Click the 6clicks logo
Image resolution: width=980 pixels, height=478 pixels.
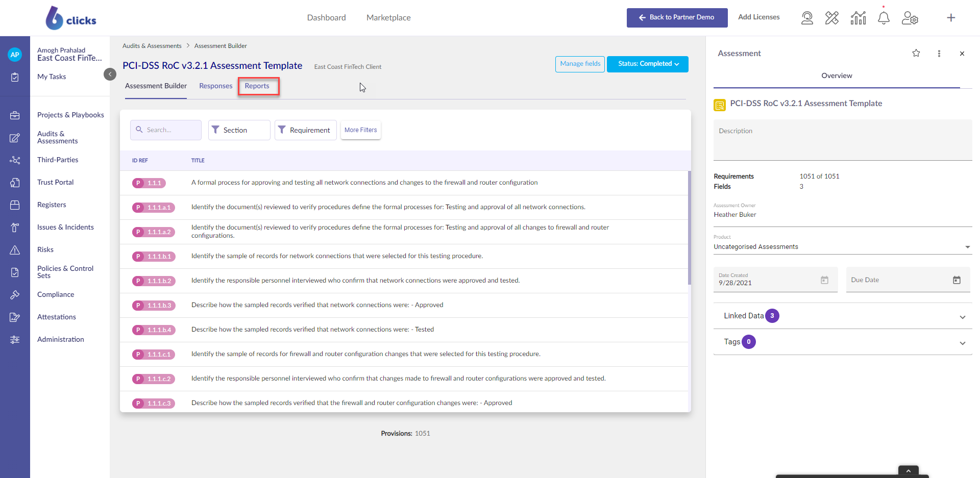click(x=71, y=18)
